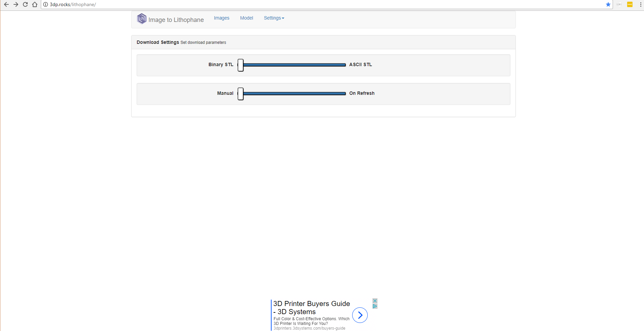Click the Manual / On Refresh slider handle
Screen dimensions: 644x331
point(241,94)
